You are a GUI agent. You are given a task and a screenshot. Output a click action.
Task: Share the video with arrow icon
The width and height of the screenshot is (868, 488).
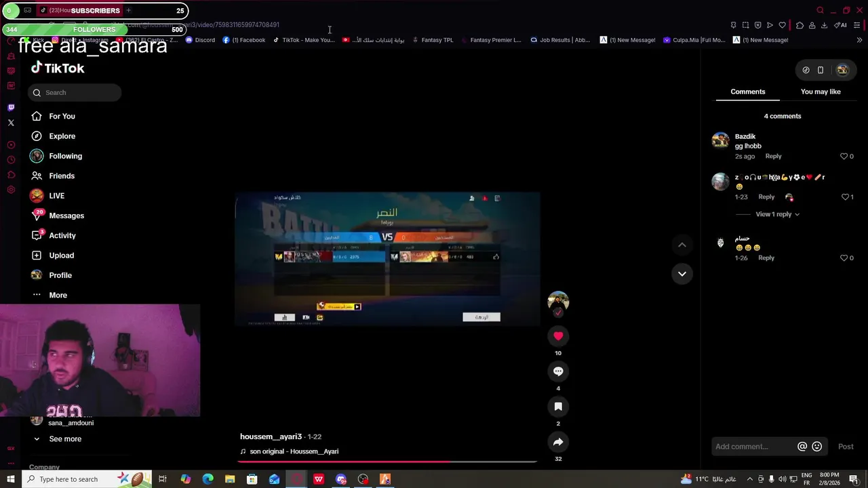coord(558,441)
